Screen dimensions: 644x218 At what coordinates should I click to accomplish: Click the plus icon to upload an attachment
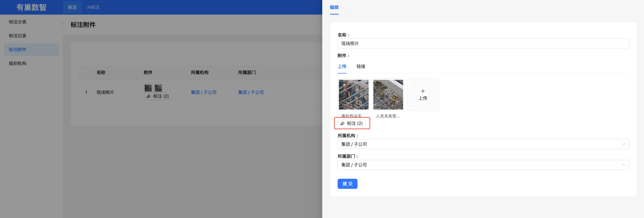[423, 91]
